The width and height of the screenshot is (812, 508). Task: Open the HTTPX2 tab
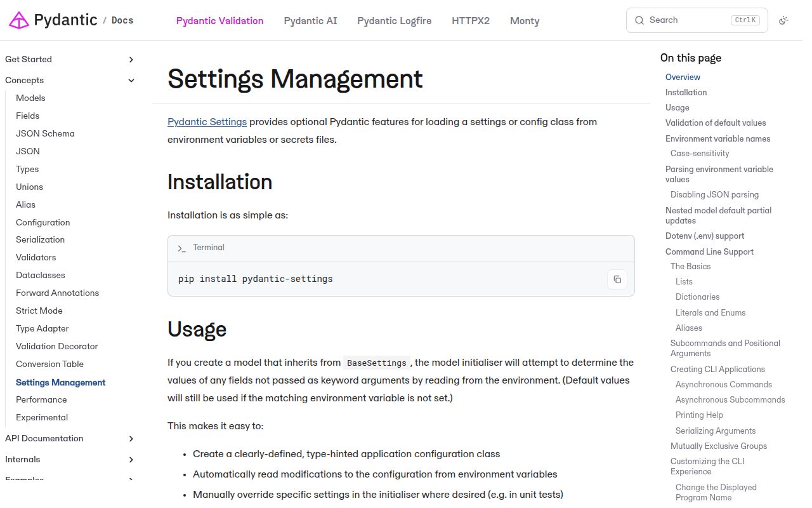pyautogui.click(x=471, y=21)
